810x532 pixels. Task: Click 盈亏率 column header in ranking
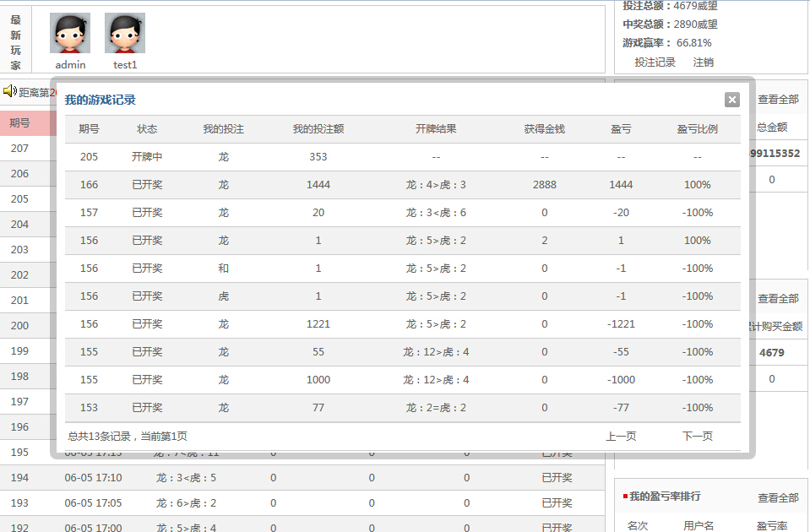772,526
